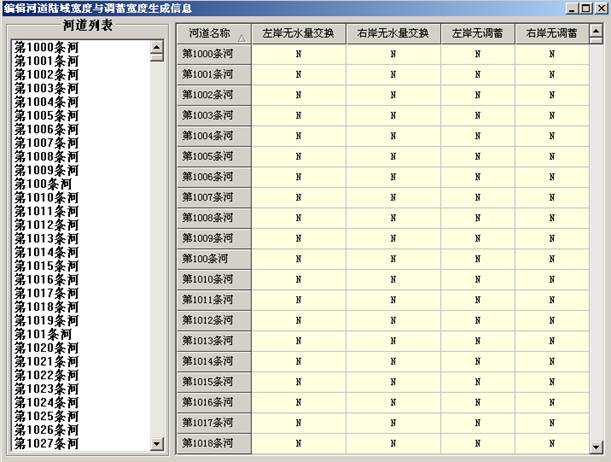Screen dimensions: 611x462
Task: Select 第1005条河 in the river list
Action: (46, 116)
